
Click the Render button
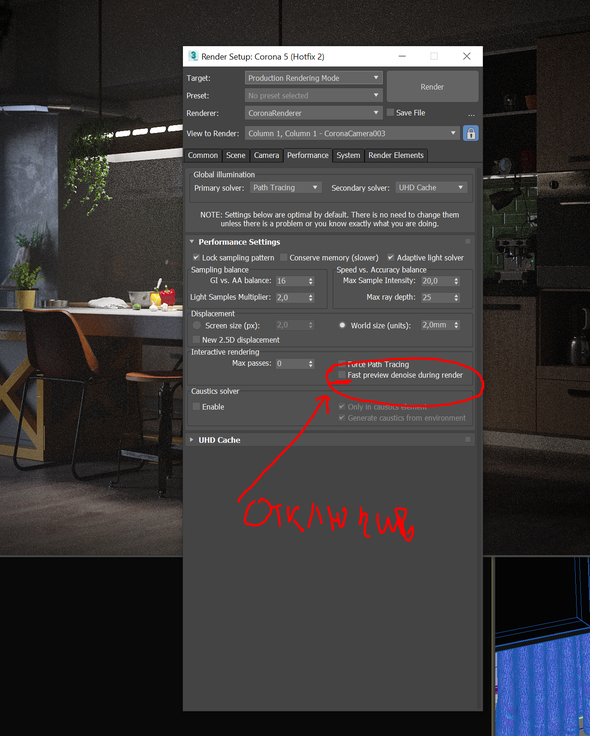click(432, 87)
